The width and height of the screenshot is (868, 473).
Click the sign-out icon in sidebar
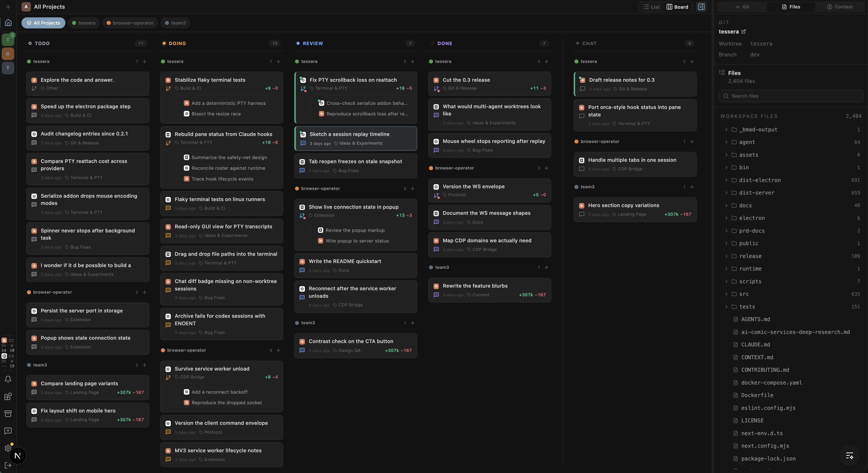point(8,465)
